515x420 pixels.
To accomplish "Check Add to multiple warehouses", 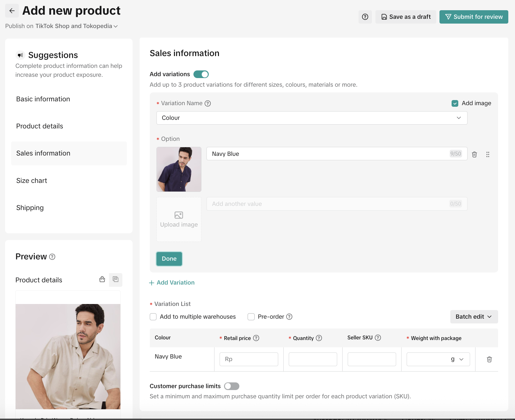I will [x=153, y=317].
